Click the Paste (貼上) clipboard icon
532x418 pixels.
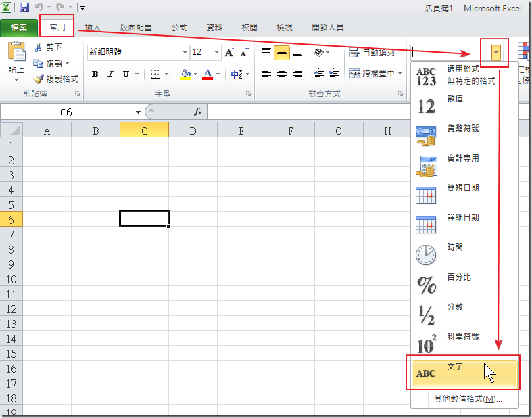[16, 51]
